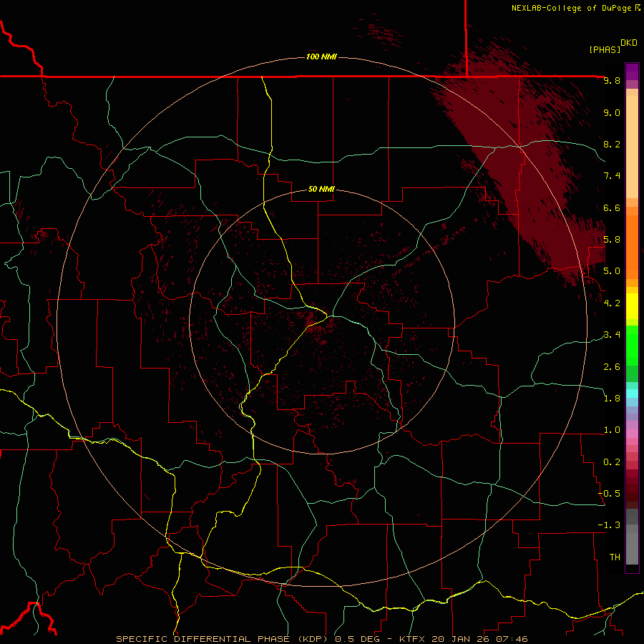Click the -0.5 legend value
Image resolution: width=644 pixels, height=644 pixels.
pos(609,494)
